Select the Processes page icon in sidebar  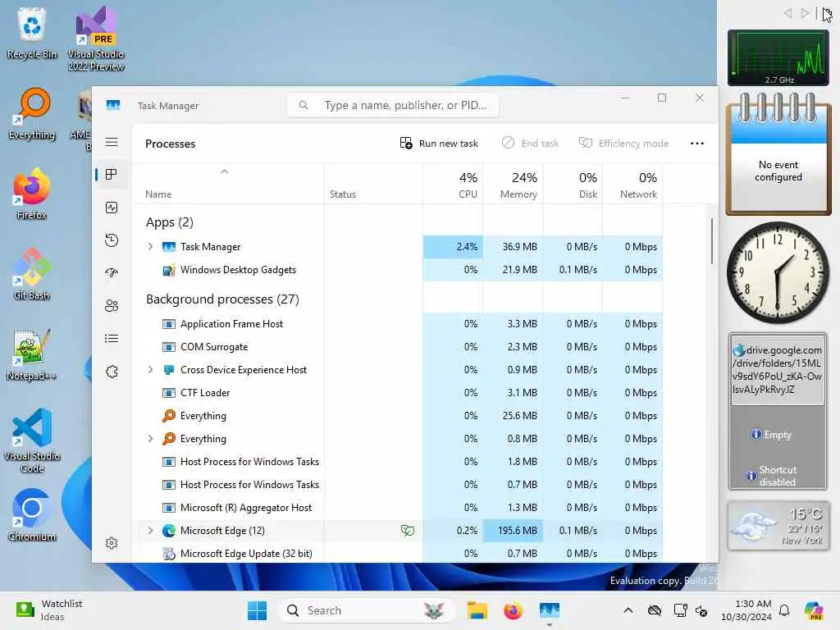point(112,174)
